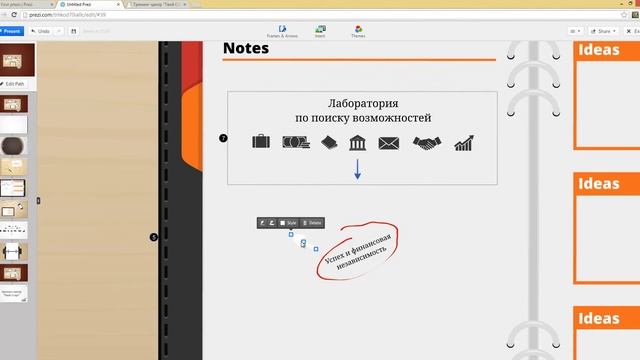Open the Frames & Arrows menu
Viewport: 640px width, 360px height.
(x=282, y=31)
